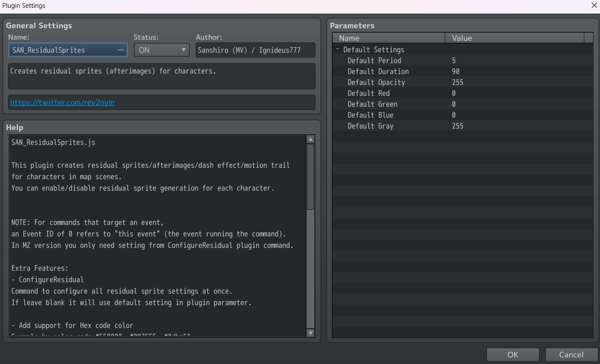Select the Default Opacity parameter row

[376, 82]
